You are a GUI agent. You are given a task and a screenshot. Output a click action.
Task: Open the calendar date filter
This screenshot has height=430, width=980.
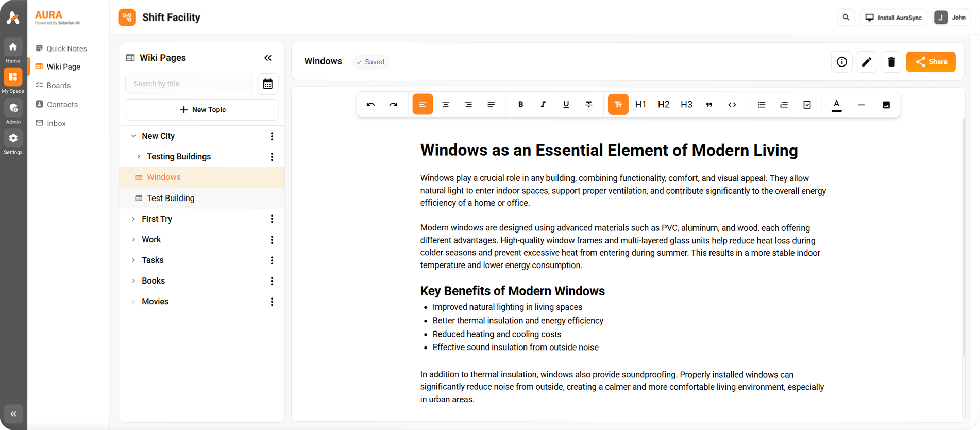[x=267, y=84]
